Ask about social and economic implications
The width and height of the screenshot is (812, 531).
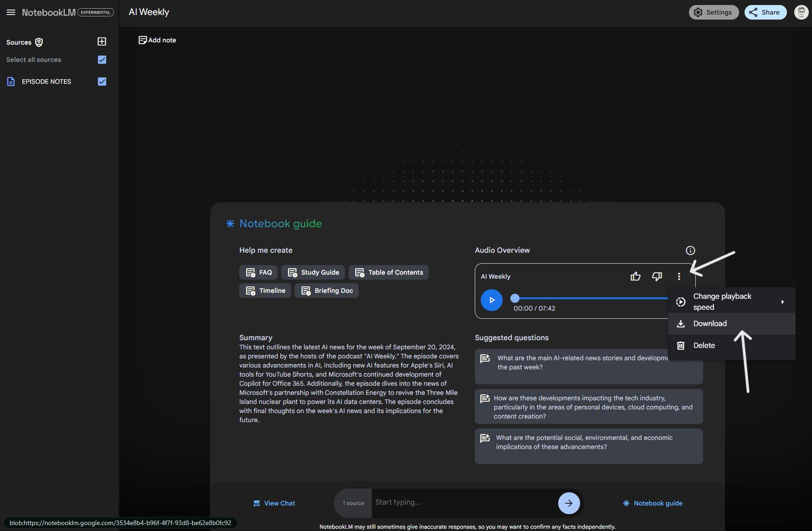click(x=589, y=446)
